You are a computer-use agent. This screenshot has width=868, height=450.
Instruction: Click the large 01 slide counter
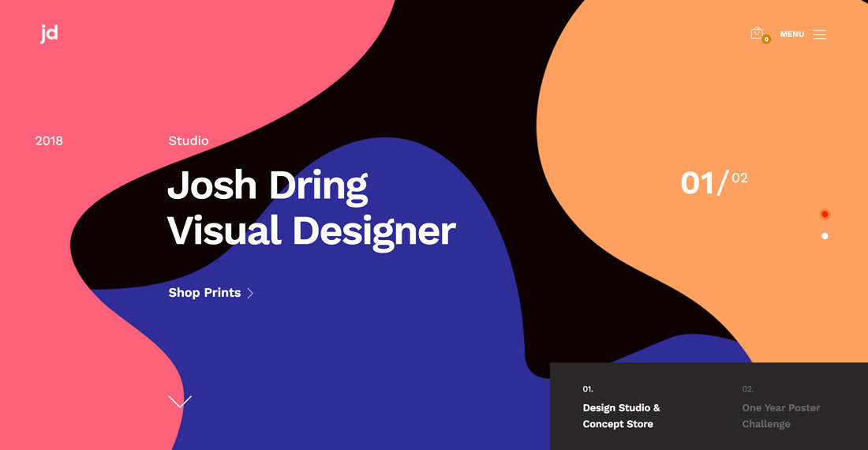pos(698,183)
